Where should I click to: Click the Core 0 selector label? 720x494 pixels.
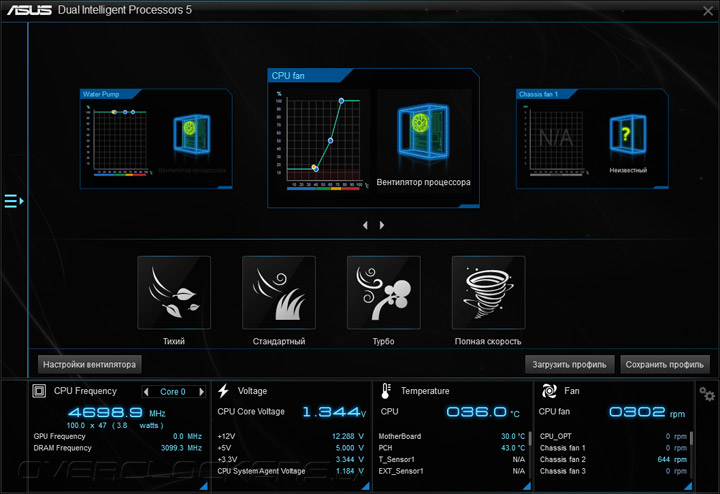(x=173, y=392)
